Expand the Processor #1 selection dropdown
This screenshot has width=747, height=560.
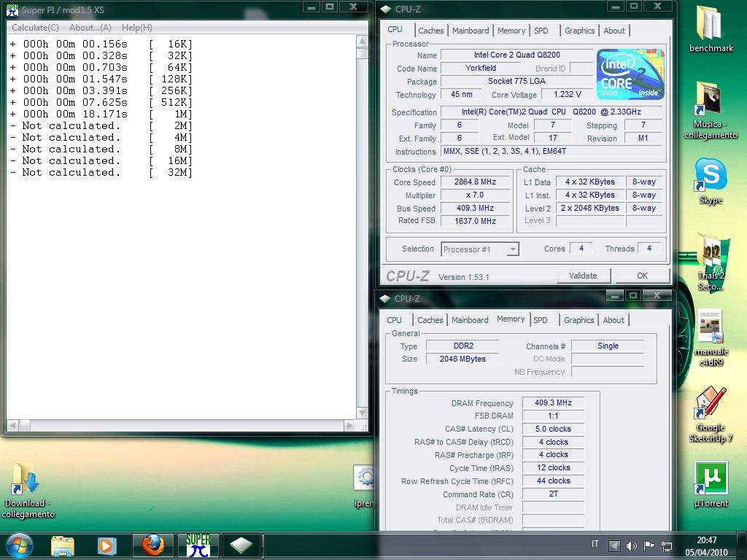coord(513,249)
